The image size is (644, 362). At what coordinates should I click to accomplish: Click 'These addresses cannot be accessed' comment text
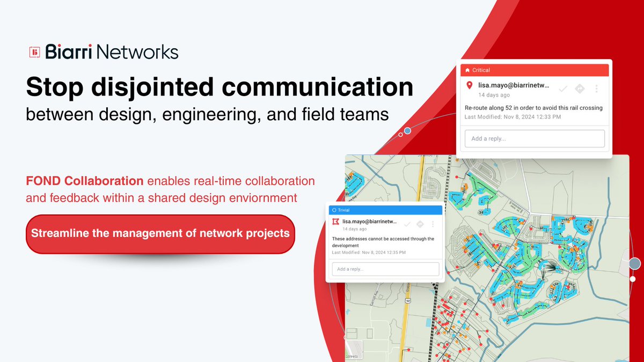(383, 242)
